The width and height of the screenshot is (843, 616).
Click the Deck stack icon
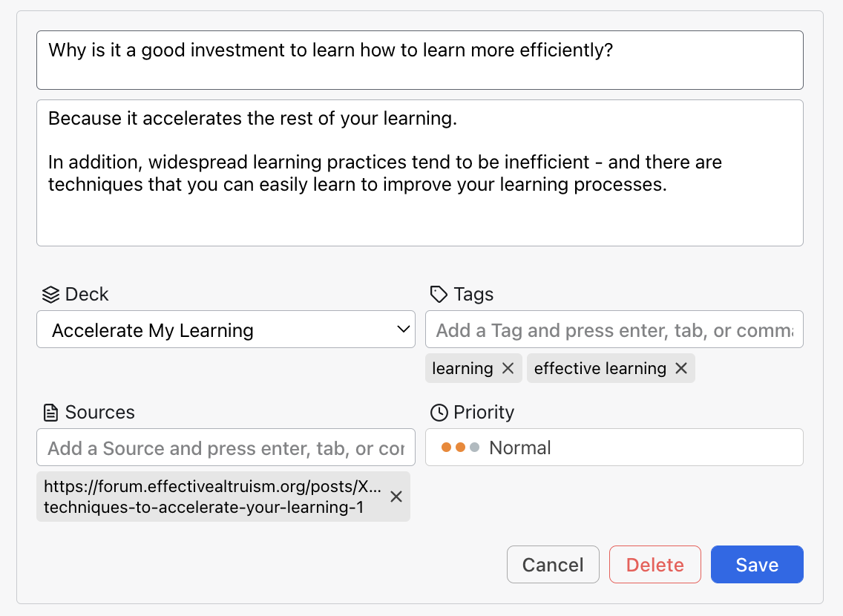(50, 295)
